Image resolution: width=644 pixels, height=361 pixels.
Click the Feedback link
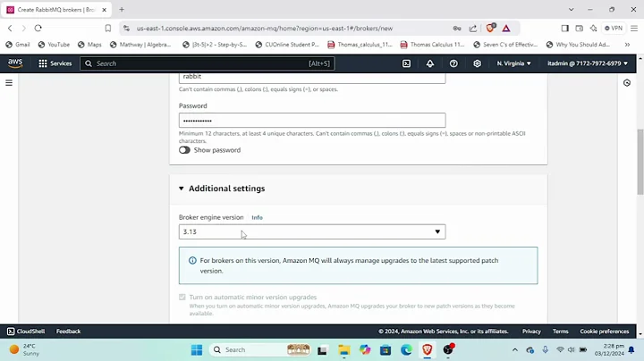[69, 332]
